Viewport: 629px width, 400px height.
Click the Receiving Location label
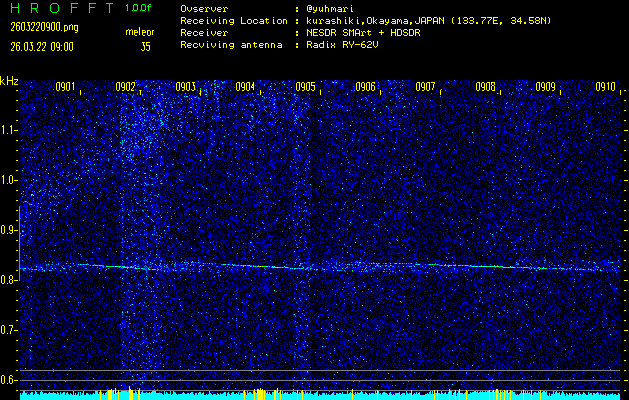(x=234, y=21)
